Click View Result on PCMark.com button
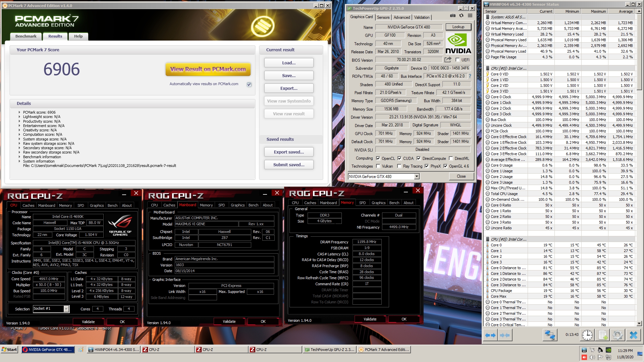This screenshot has width=644, height=362. [208, 69]
